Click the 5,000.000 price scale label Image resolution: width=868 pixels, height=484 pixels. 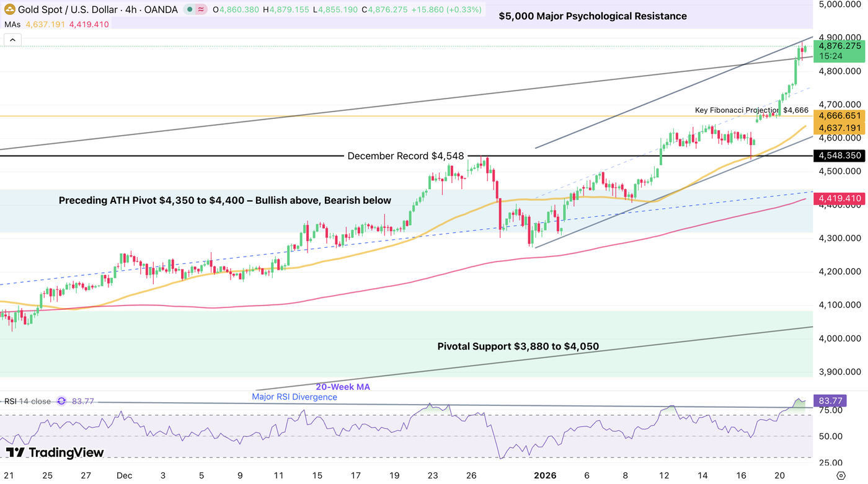839,4
